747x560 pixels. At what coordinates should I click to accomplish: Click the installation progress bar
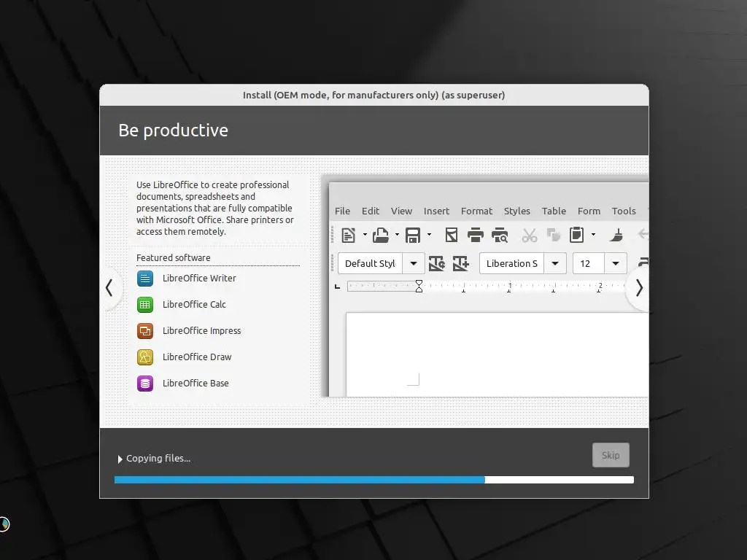pos(374,480)
